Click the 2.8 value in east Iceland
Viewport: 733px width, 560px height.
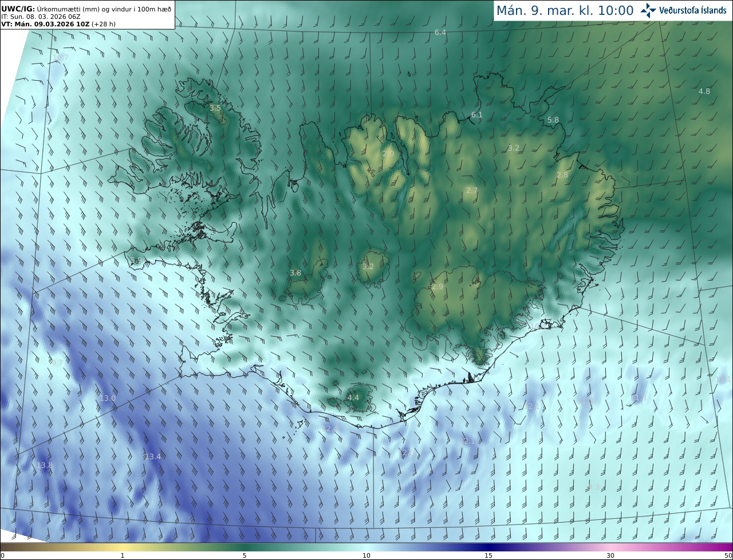point(562,175)
